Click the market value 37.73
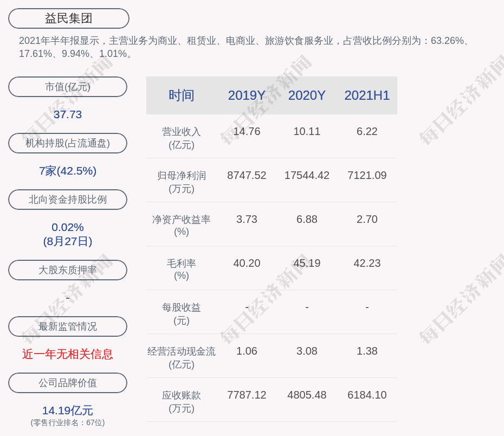 click(68, 114)
